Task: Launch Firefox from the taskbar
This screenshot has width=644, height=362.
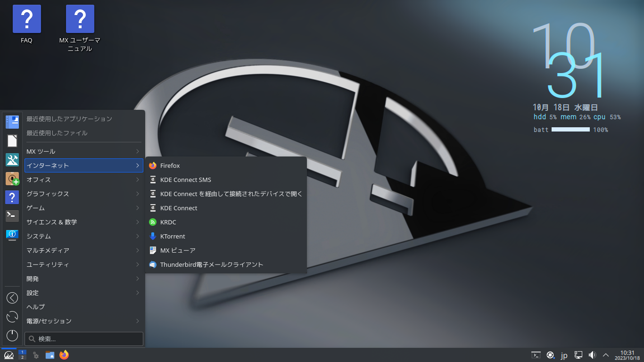Action: [64, 355]
